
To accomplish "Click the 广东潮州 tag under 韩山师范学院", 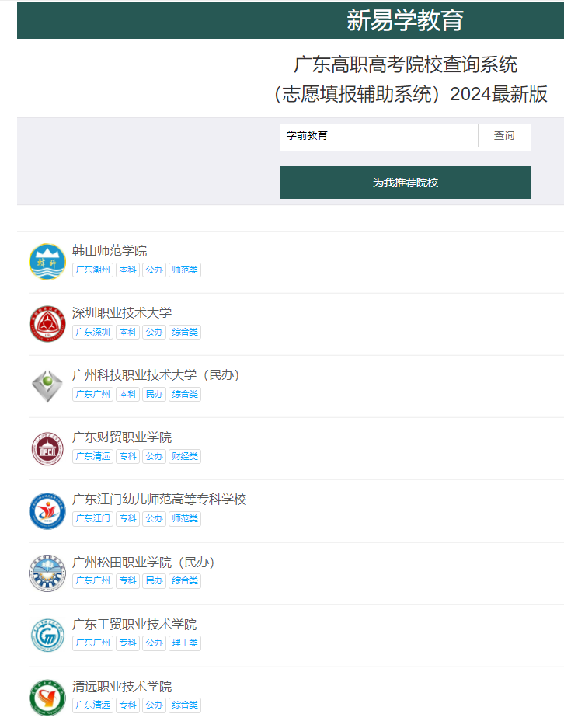I will (93, 270).
